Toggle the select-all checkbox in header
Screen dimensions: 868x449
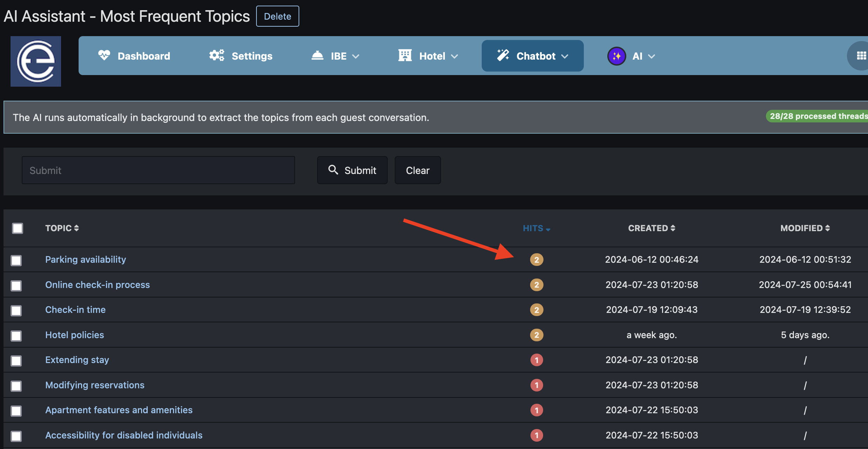click(16, 227)
